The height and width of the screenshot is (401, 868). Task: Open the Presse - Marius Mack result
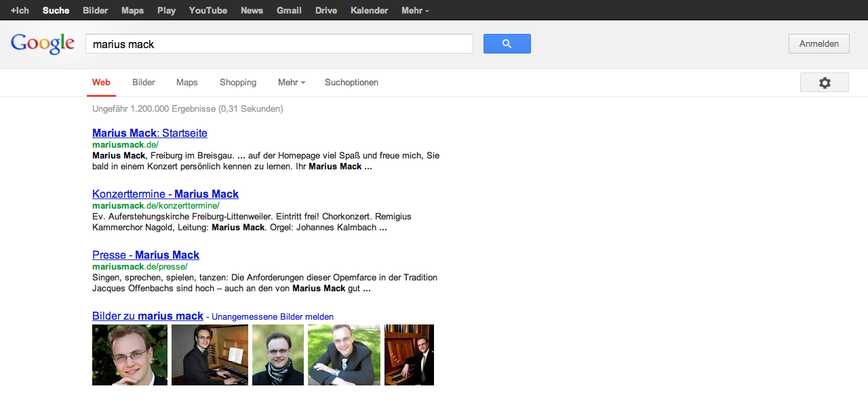pos(146,255)
